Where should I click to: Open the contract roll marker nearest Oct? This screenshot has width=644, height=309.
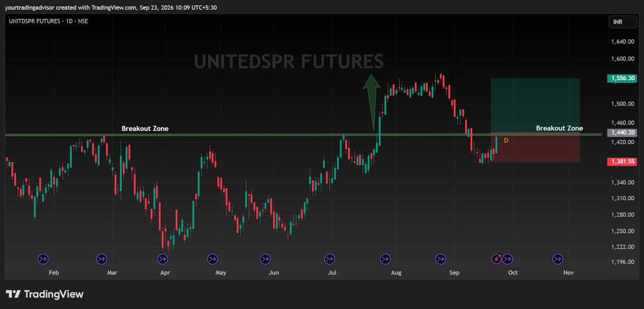[x=507, y=259]
